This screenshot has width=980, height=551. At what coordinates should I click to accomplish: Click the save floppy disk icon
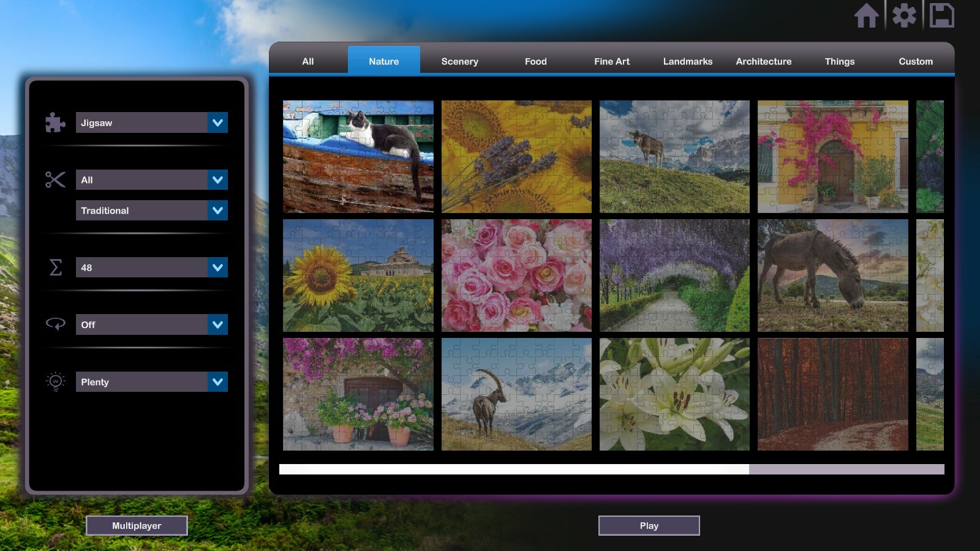[x=941, y=17]
